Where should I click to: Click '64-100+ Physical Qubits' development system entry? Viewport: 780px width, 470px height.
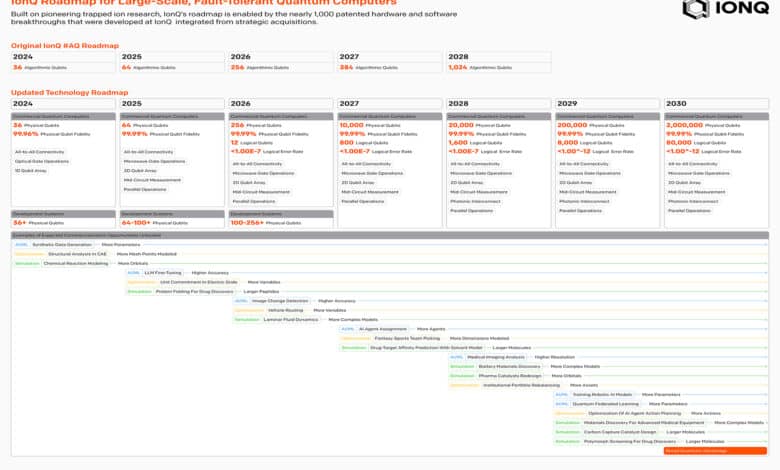[x=155, y=223]
